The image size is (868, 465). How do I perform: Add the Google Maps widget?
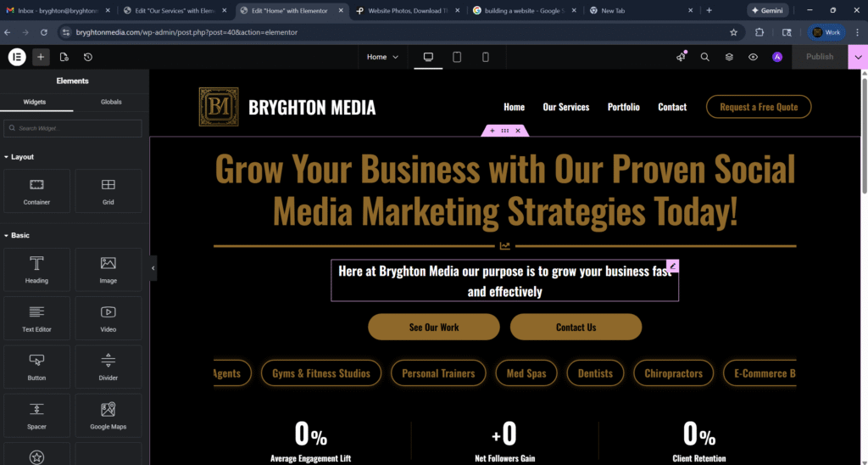click(108, 415)
